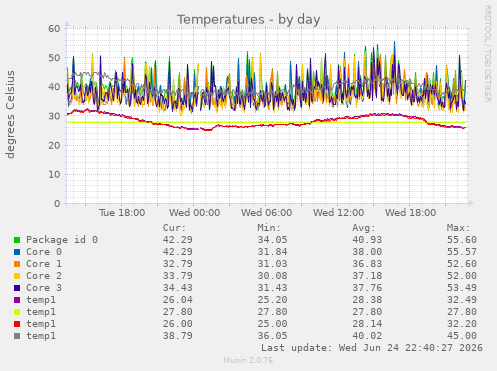Image resolution: width=497 pixels, height=371 pixels.
Task: Click the gray temp1 legend swatch
Action: [x=17, y=336]
